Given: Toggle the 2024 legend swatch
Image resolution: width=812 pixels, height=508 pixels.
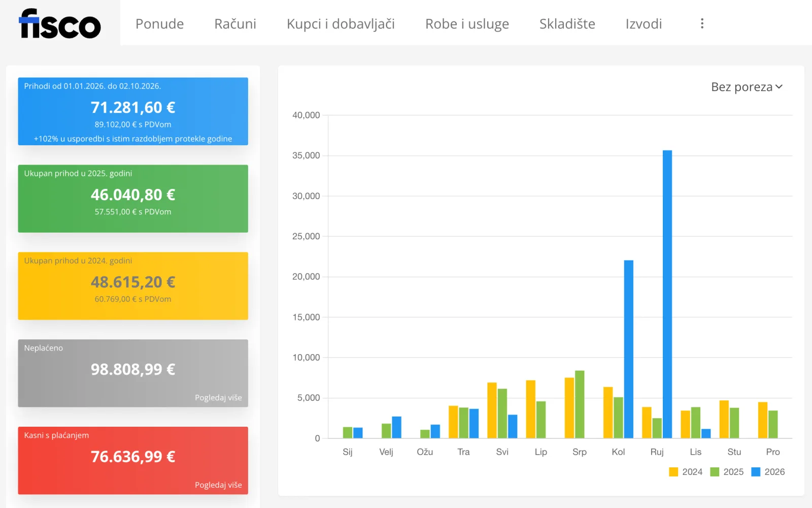Looking at the screenshot, I should tap(673, 472).
